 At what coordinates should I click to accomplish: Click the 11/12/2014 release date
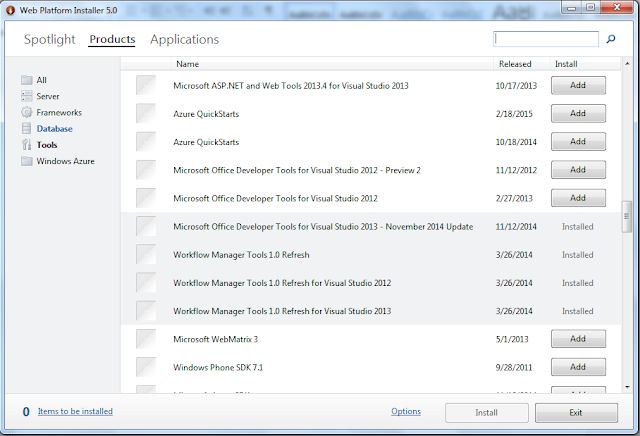coord(516,227)
